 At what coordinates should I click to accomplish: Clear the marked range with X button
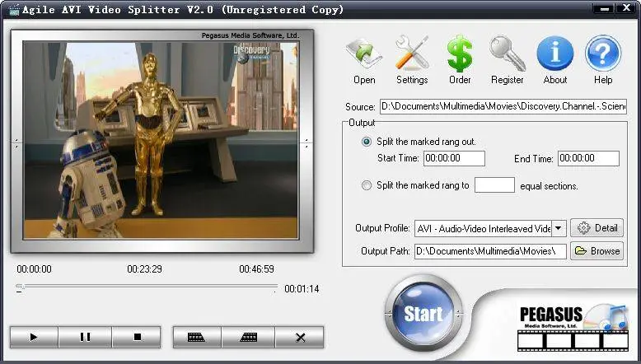coord(300,337)
